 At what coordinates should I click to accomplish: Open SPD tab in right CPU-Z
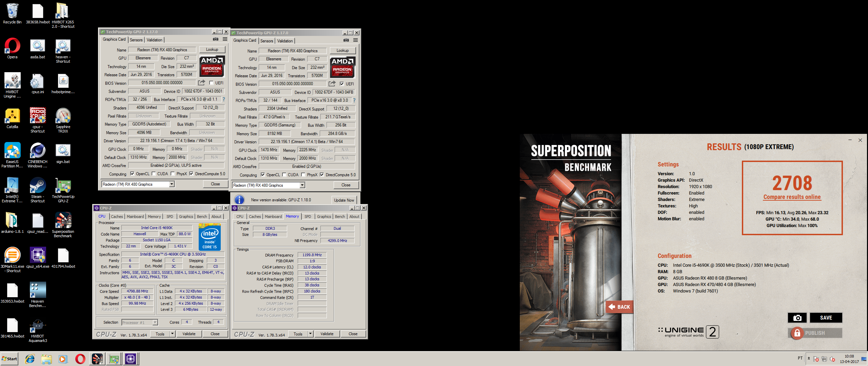tap(308, 217)
